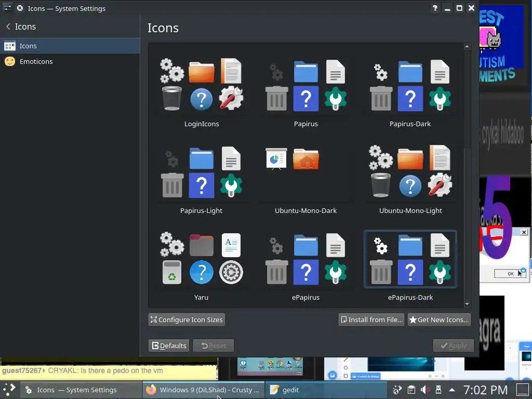Click the theme list vertical scrollbar handle

click(467, 224)
